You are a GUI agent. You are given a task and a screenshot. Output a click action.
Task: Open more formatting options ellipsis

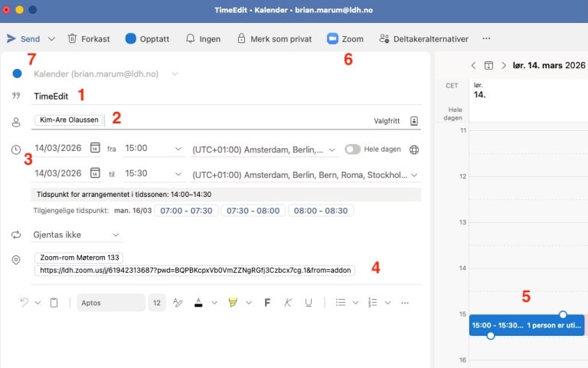(x=405, y=303)
